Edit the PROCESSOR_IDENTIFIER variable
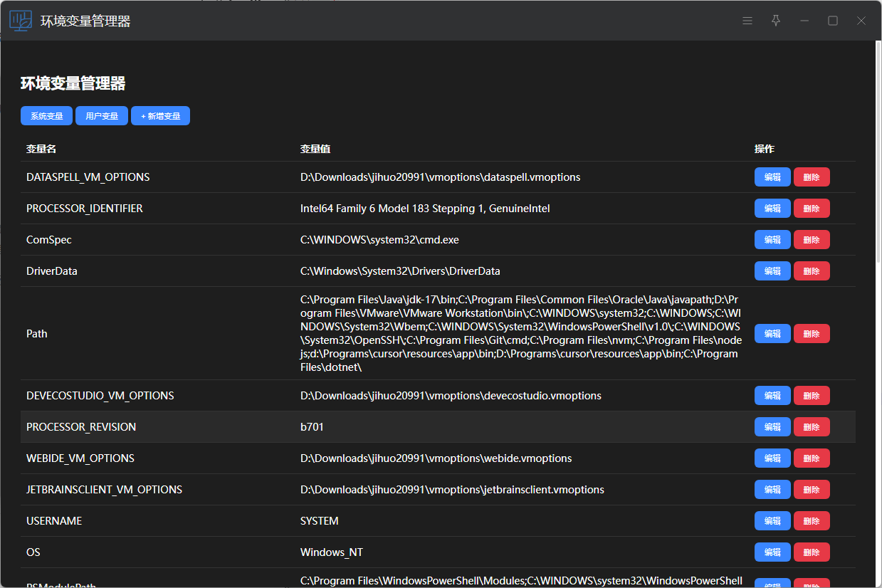Viewport: 882px width, 588px height. tap(772, 209)
